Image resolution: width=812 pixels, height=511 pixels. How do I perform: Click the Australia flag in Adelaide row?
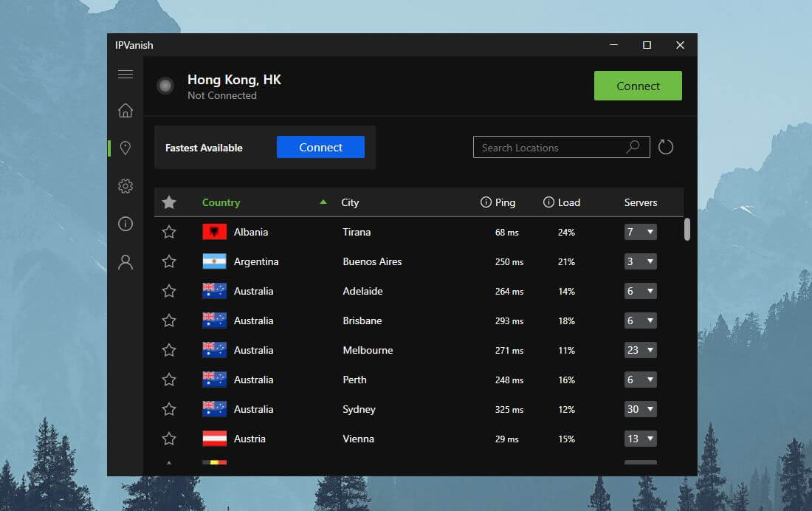pos(214,291)
